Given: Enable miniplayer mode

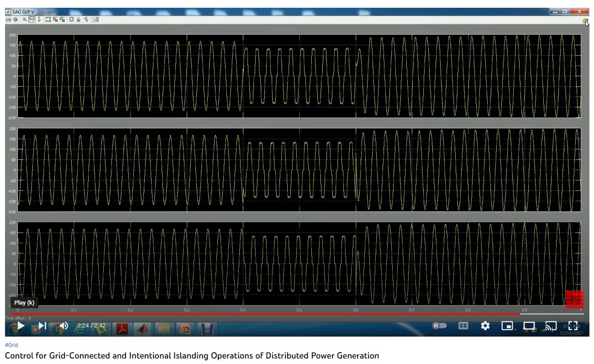Looking at the screenshot, I should (x=507, y=326).
